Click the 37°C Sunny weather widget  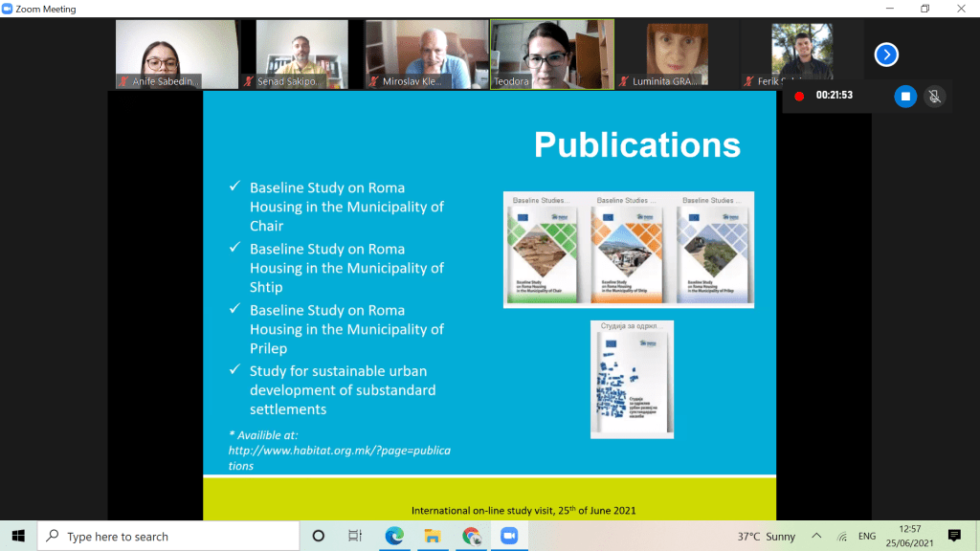[766, 537]
